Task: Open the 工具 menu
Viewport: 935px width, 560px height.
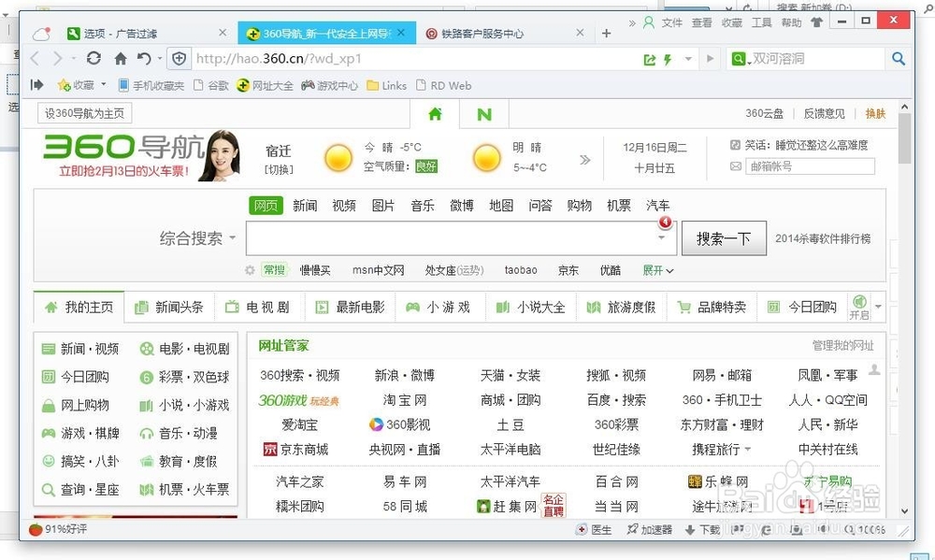Action: 761,22
